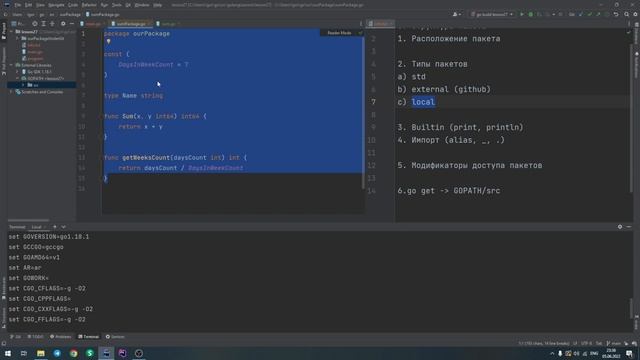Click Collapse All in Project panel
640x360 pixels.
pos(52,24)
